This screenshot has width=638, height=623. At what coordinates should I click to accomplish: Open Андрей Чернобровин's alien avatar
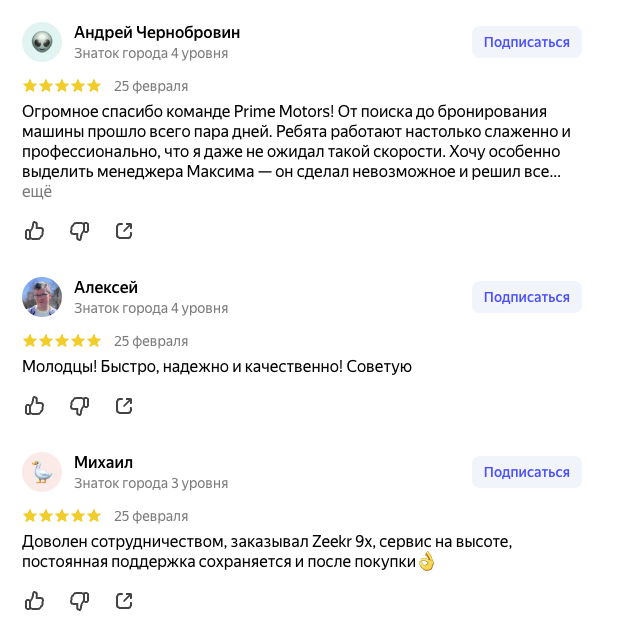point(42,42)
